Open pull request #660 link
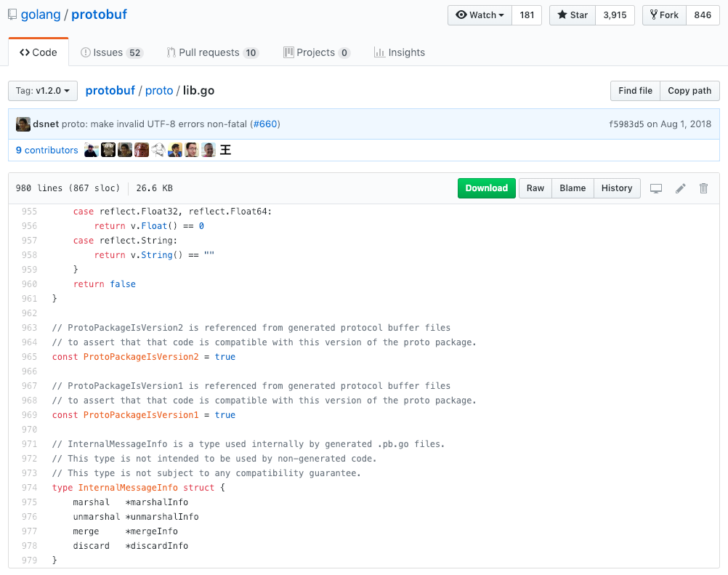728x575 pixels. coord(265,124)
